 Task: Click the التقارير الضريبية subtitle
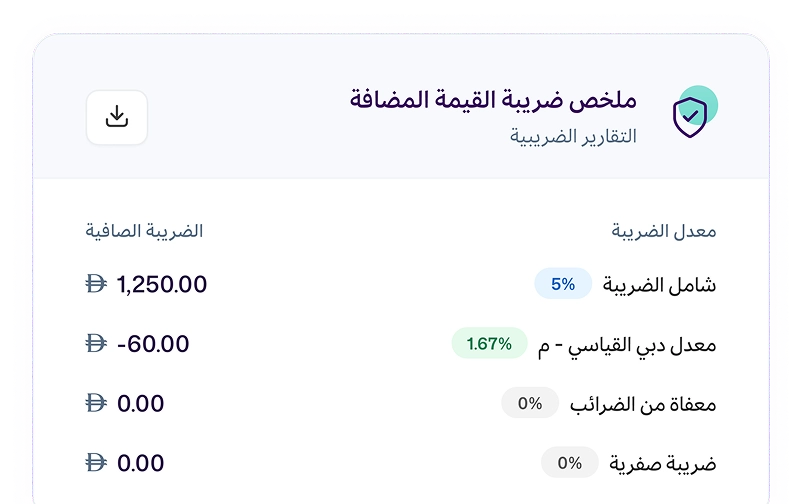point(573,136)
